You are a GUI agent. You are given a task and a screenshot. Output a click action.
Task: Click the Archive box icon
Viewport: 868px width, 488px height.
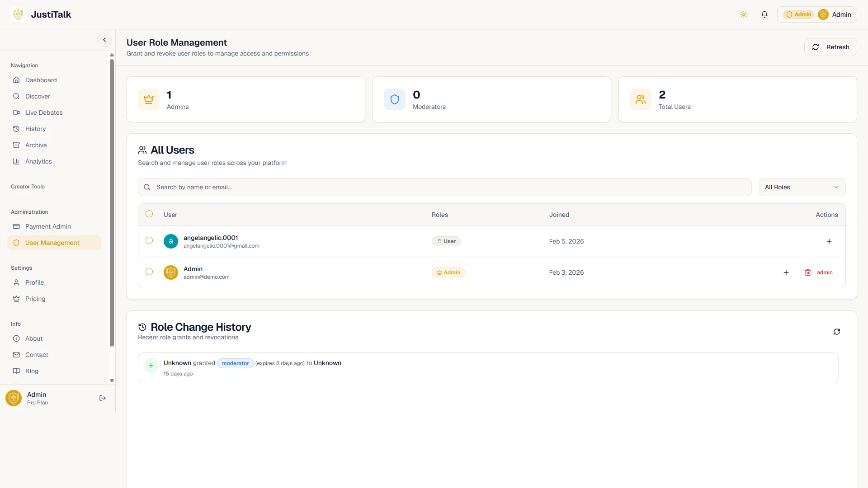[x=16, y=145]
